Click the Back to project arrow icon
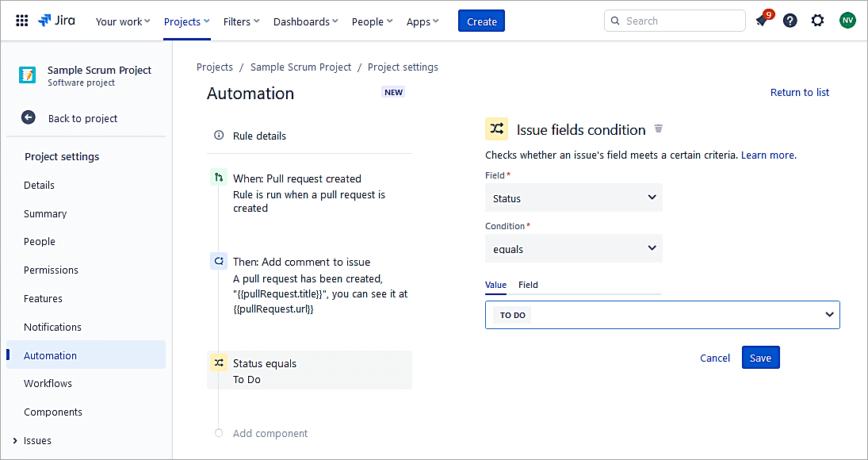Screen dimensions: 868x460 point(29,117)
